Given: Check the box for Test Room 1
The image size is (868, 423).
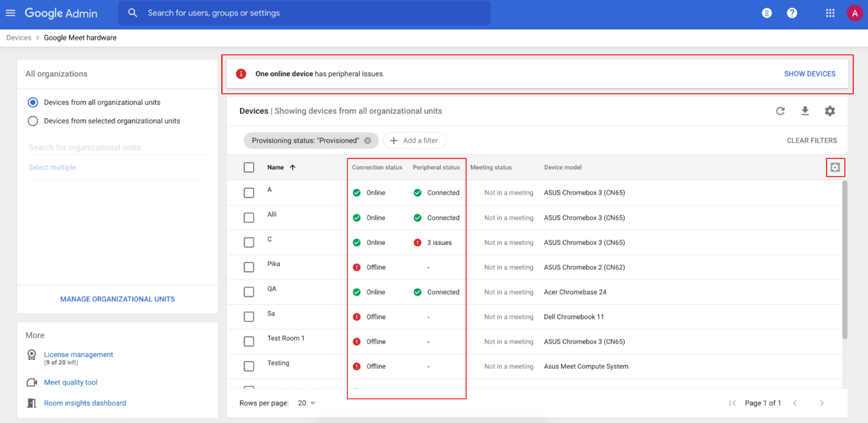Looking at the screenshot, I should [x=249, y=342].
